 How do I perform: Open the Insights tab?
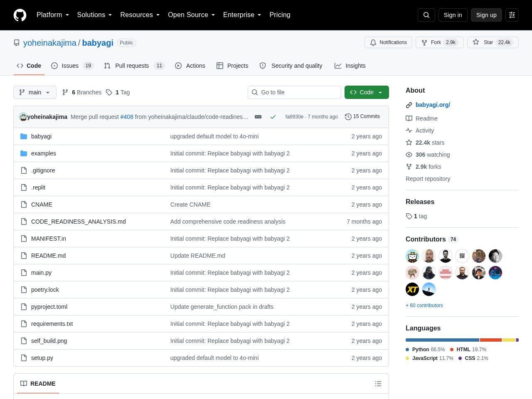(350, 66)
